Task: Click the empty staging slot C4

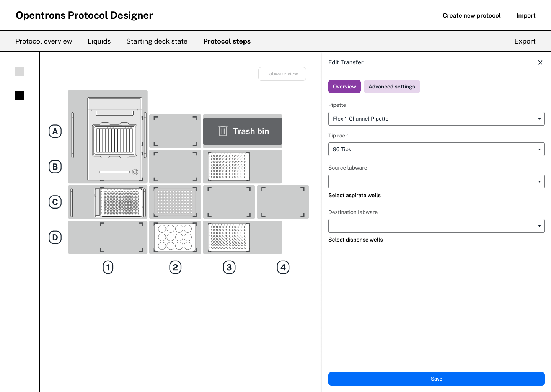Action: click(283, 202)
